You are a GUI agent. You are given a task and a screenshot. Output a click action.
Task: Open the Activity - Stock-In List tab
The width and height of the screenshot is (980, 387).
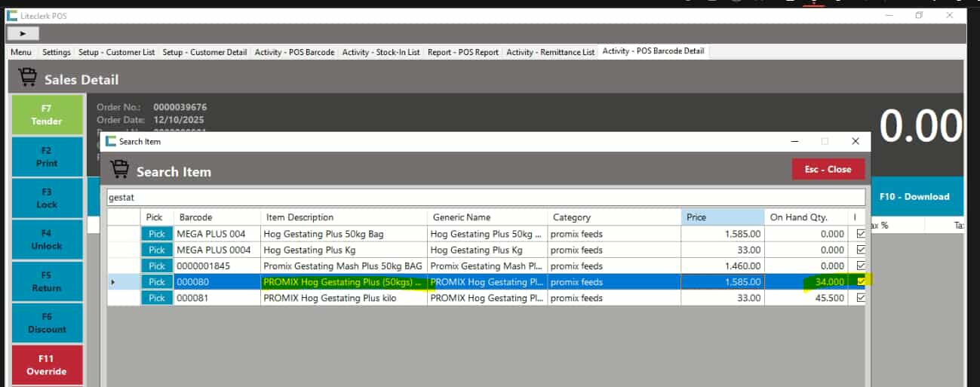click(380, 52)
